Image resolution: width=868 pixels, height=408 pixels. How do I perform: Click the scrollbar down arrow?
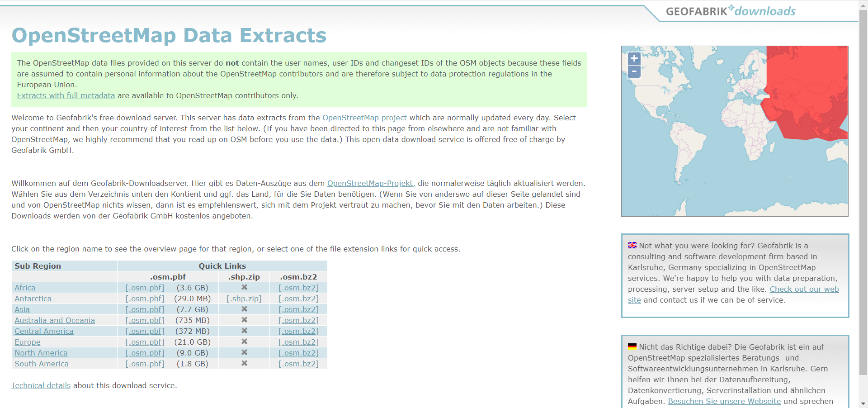pos(863,403)
